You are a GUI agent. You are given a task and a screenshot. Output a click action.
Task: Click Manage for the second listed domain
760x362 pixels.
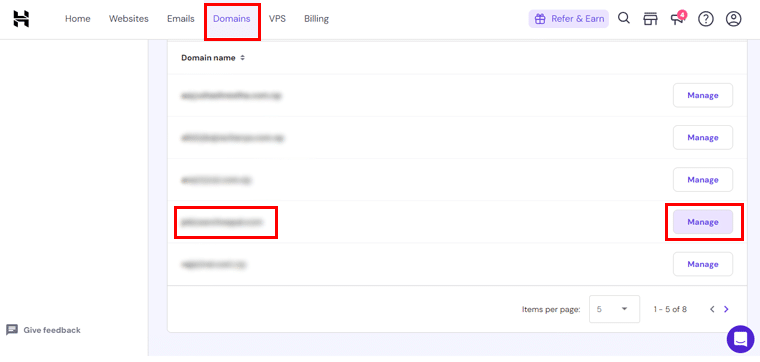[x=703, y=138]
